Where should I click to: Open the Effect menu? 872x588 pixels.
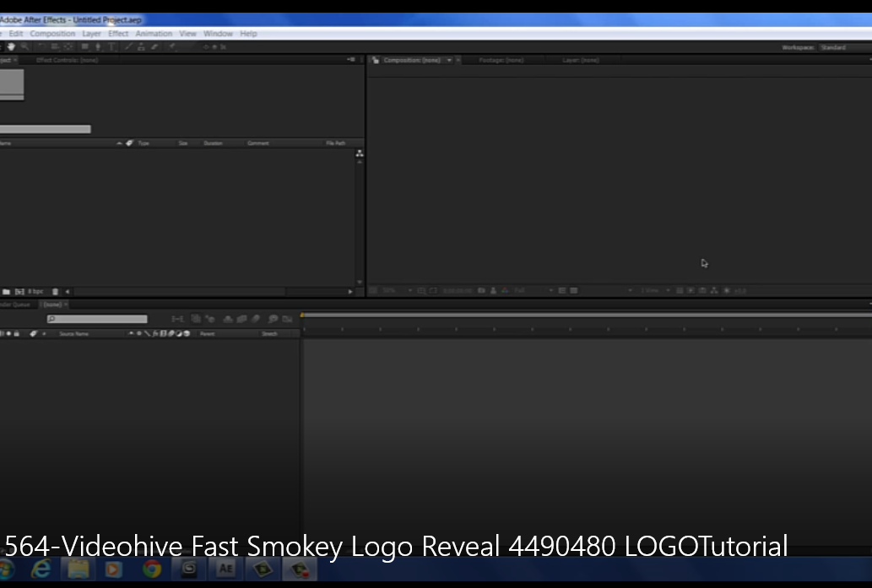[x=118, y=34]
